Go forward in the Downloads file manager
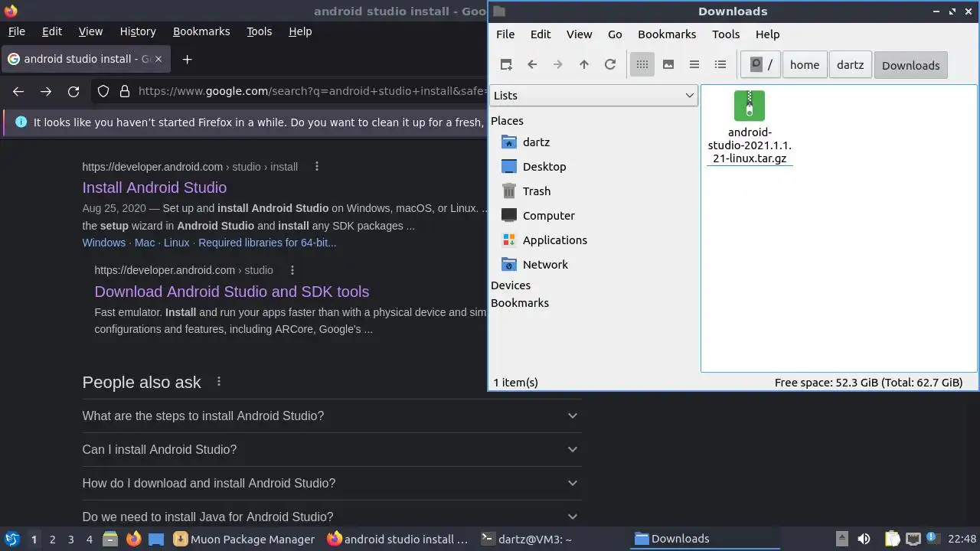980x551 pixels. [558, 65]
